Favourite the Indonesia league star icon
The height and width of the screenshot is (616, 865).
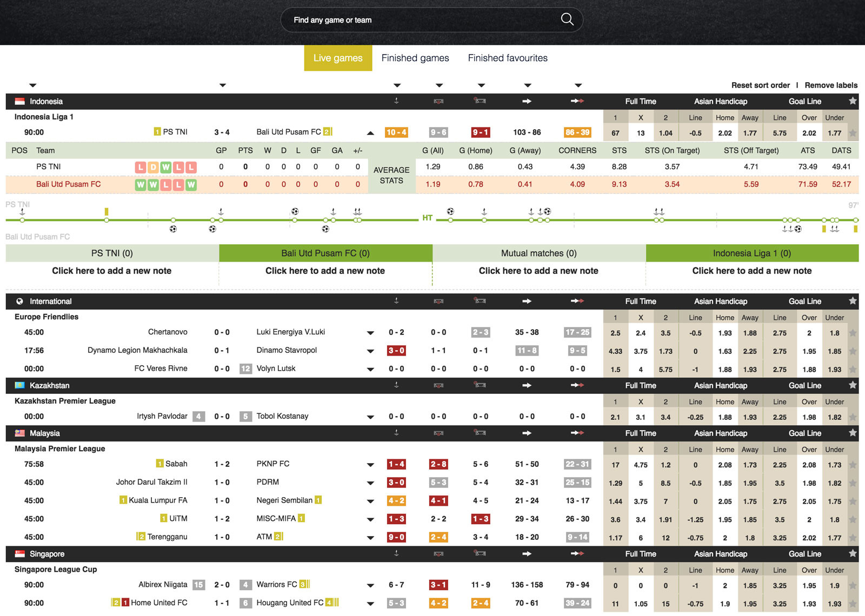(853, 101)
